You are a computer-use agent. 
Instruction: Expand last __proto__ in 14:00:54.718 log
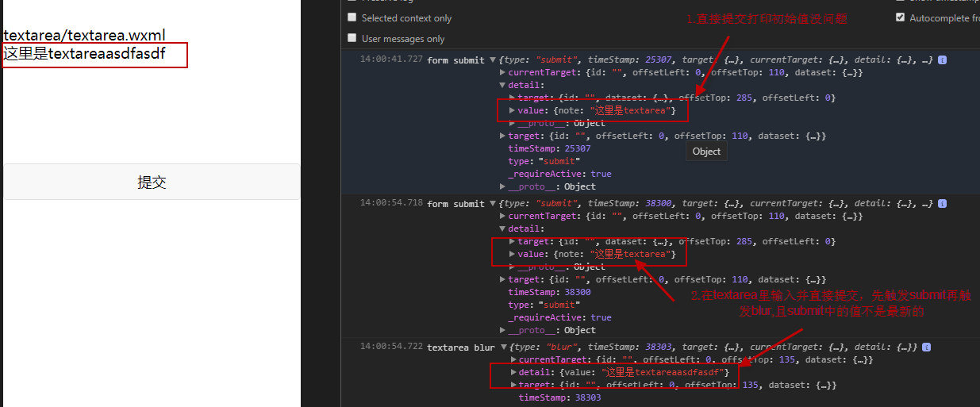click(x=502, y=330)
